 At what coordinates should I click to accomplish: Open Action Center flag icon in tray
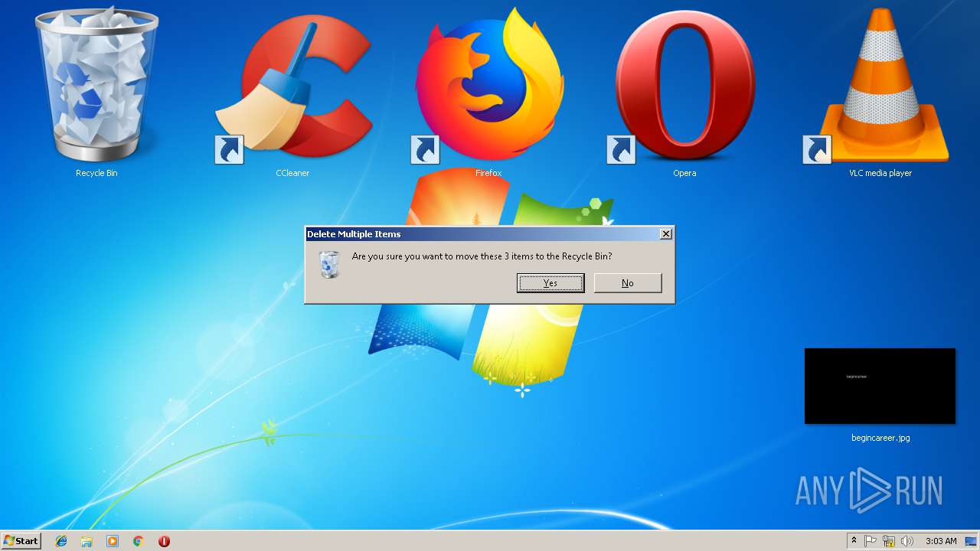click(871, 541)
